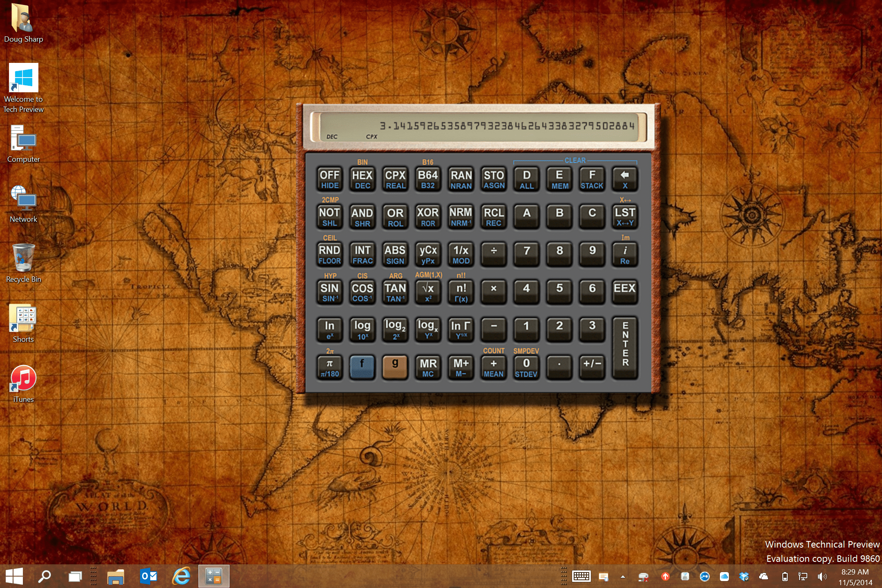
Task: Generate a random number with RAN
Action: [x=461, y=179]
